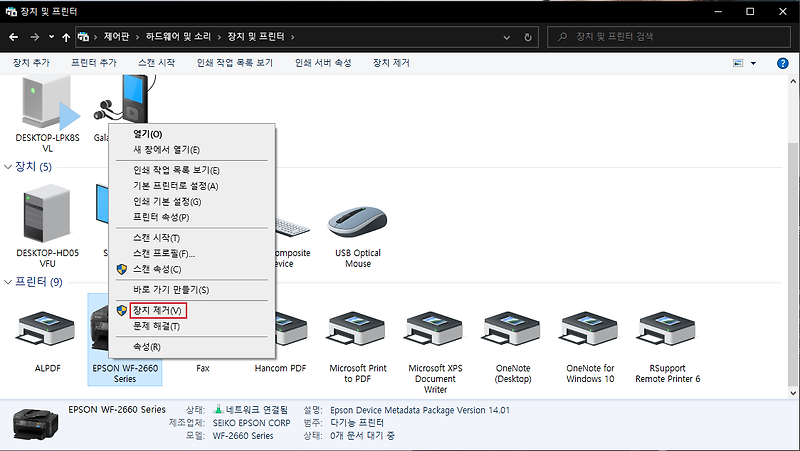The height and width of the screenshot is (451, 800).
Task: Click 장치 추가 toolbar button
Action: click(x=31, y=63)
